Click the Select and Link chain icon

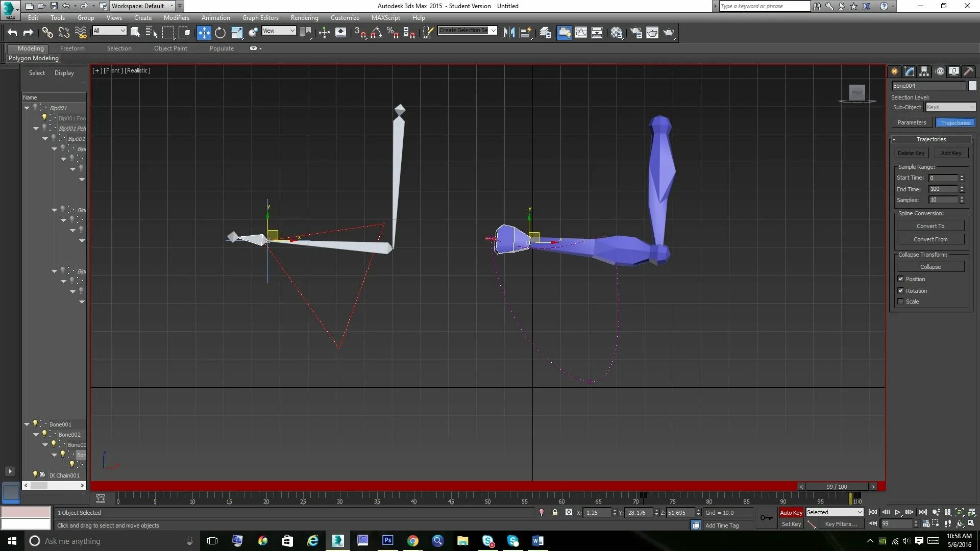pos(47,33)
